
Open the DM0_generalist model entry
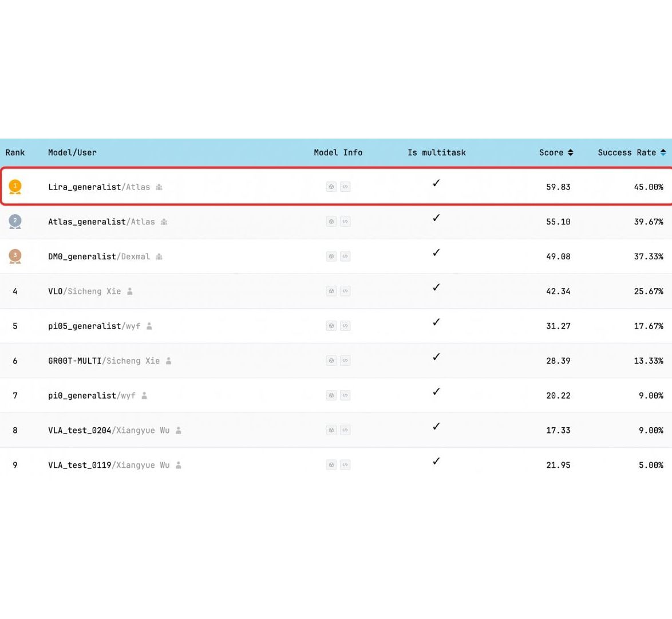coord(82,257)
